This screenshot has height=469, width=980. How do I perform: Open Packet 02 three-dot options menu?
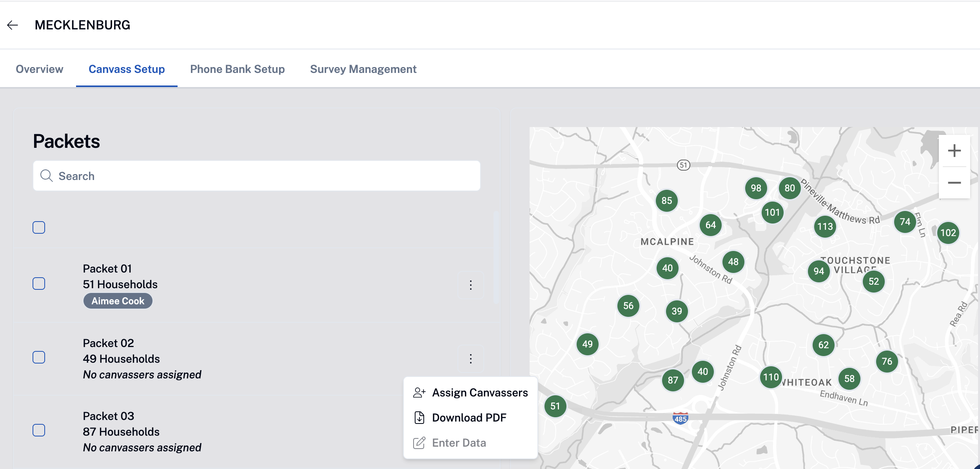pos(470,359)
